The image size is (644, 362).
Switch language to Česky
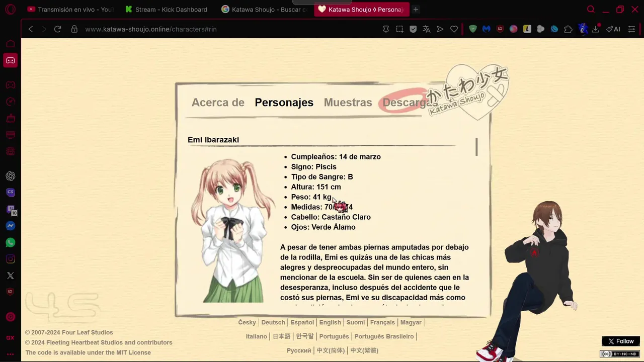click(x=247, y=322)
